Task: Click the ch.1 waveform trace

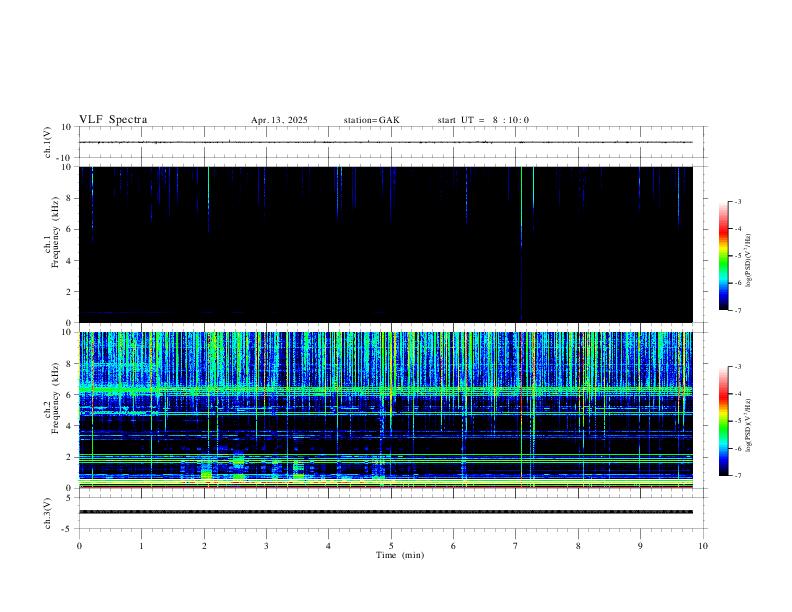Action: point(386,142)
